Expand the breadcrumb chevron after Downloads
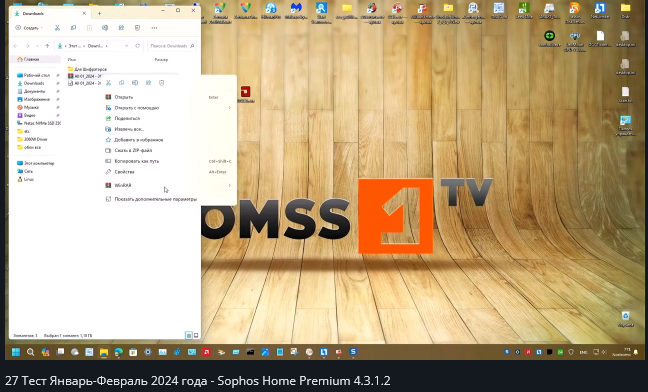The height and width of the screenshot is (392, 648). 107,46
